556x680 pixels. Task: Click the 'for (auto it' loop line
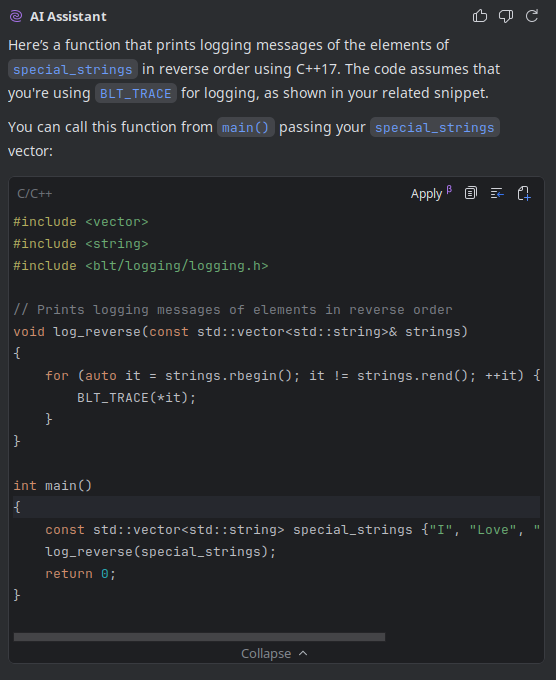293,376
